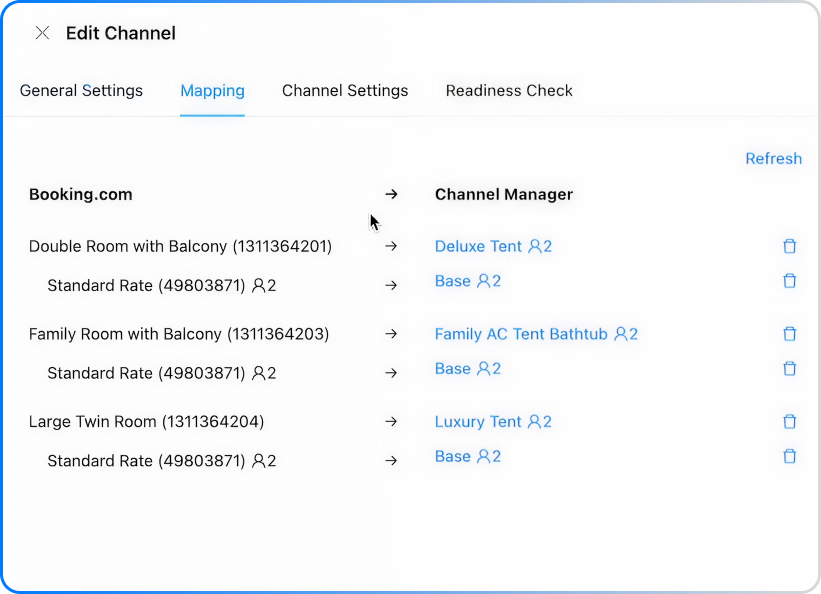This screenshot has width=821, height=594.
Task: Open the Family AC Tent Bathtub link
Action: click(536, 334)
